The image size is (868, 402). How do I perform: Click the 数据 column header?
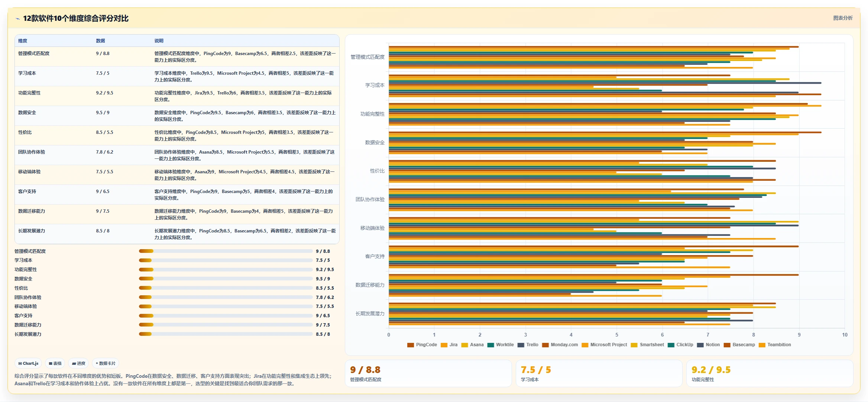click(x=100, y=41)
